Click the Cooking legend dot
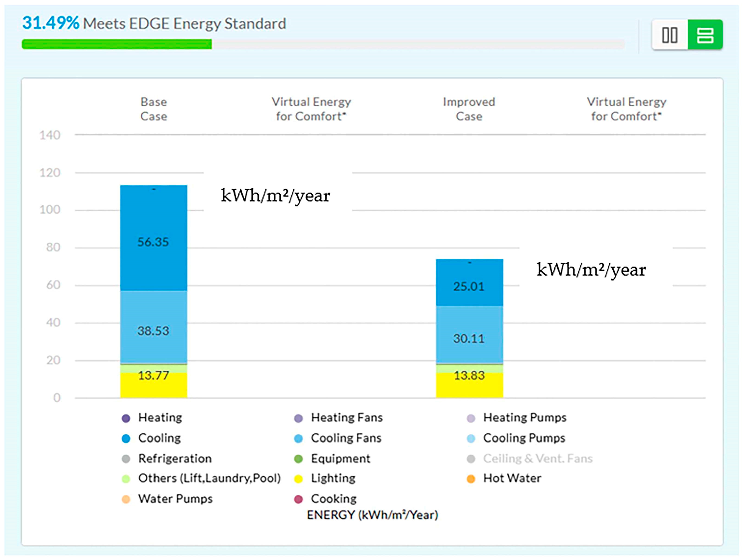Screen dimensions: 743x560 (298, 499)
